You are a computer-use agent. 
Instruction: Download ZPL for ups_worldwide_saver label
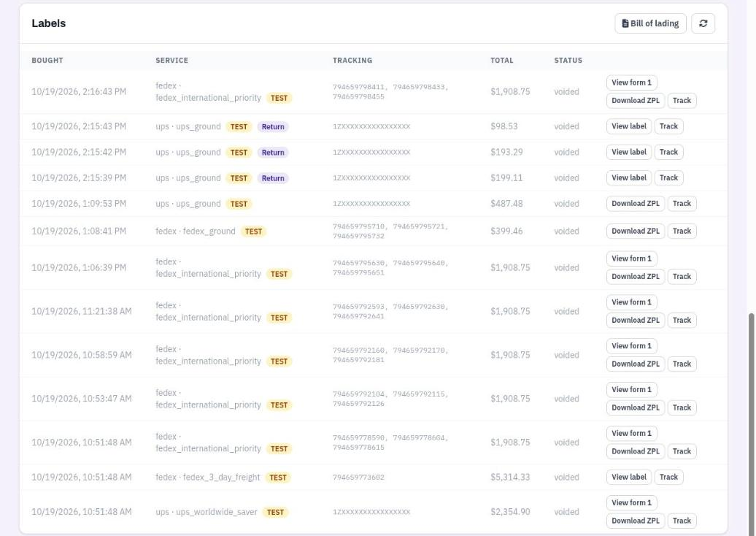635,521
